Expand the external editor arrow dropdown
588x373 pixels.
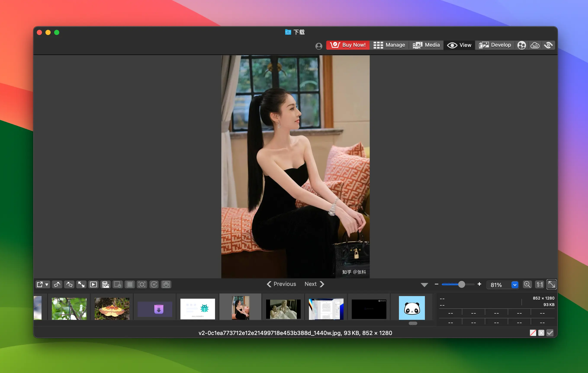tap(47, 284)
